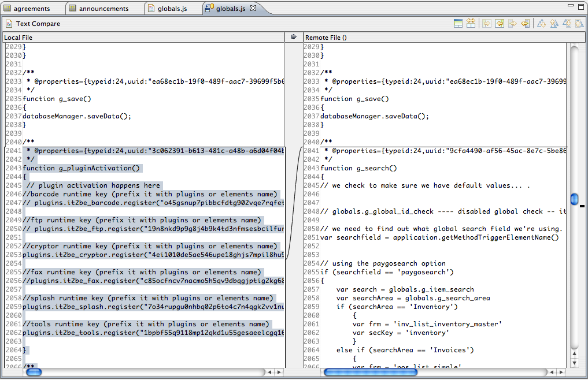Click 'function g_pluginActivation()' in local file

81,168
